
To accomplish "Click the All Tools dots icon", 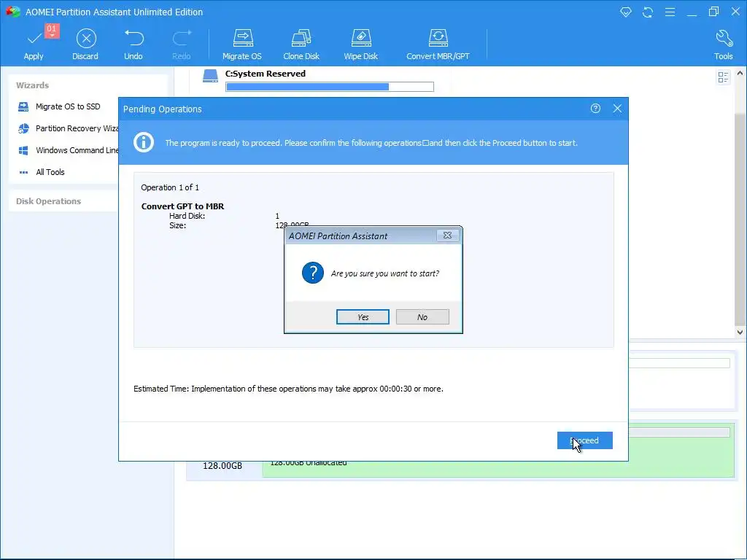I will point(23,172).
